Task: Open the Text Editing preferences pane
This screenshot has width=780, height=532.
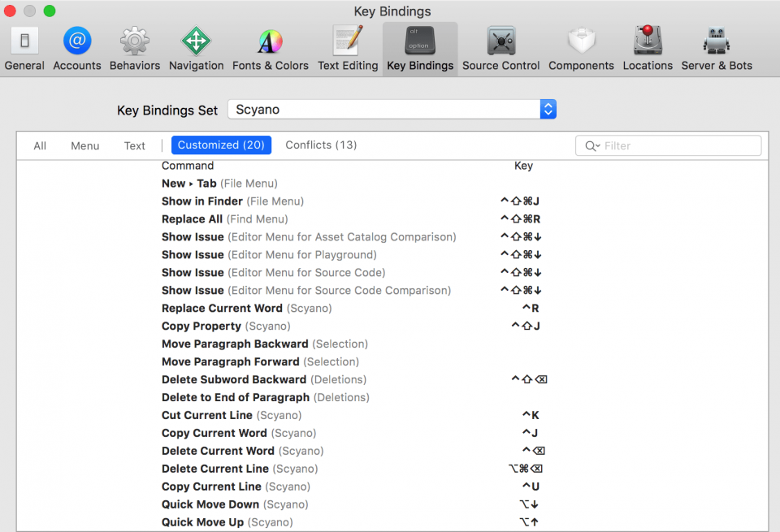Action: [348, 47]
